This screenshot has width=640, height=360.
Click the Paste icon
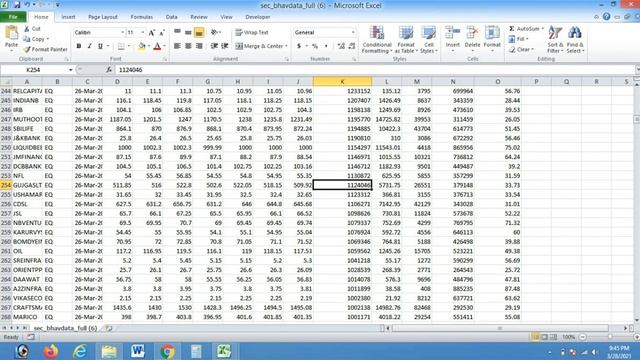click(11, 33)
